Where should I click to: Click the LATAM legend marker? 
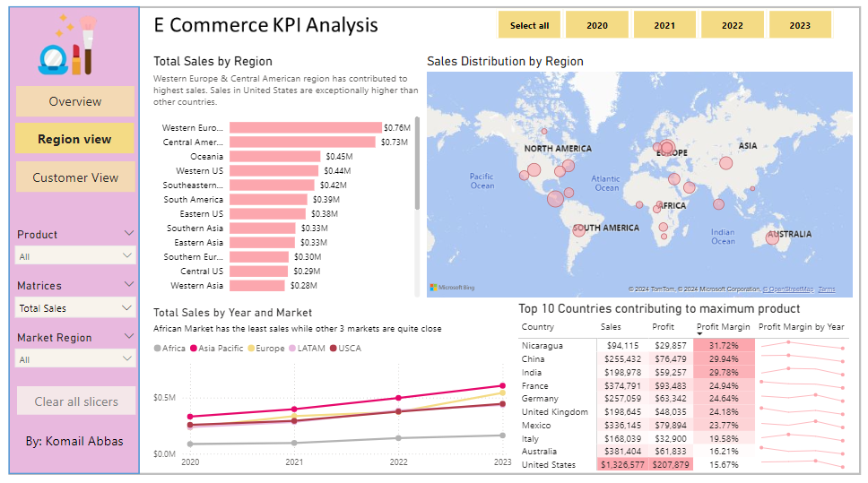click(293, 348)
